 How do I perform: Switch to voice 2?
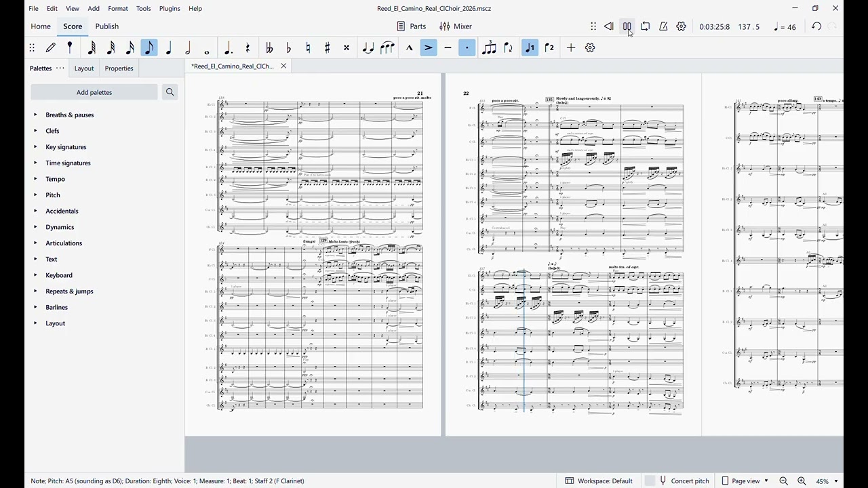(x=549, y=47)
